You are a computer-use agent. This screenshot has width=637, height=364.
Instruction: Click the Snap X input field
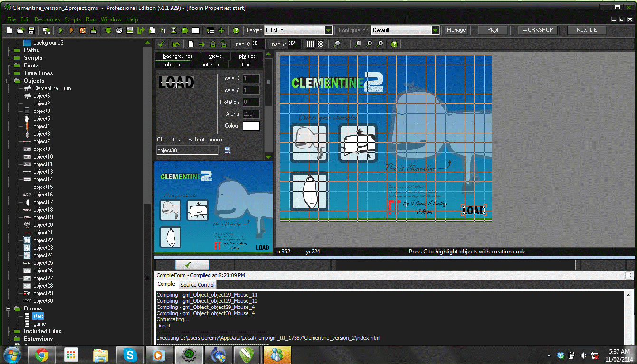(258, 44)
